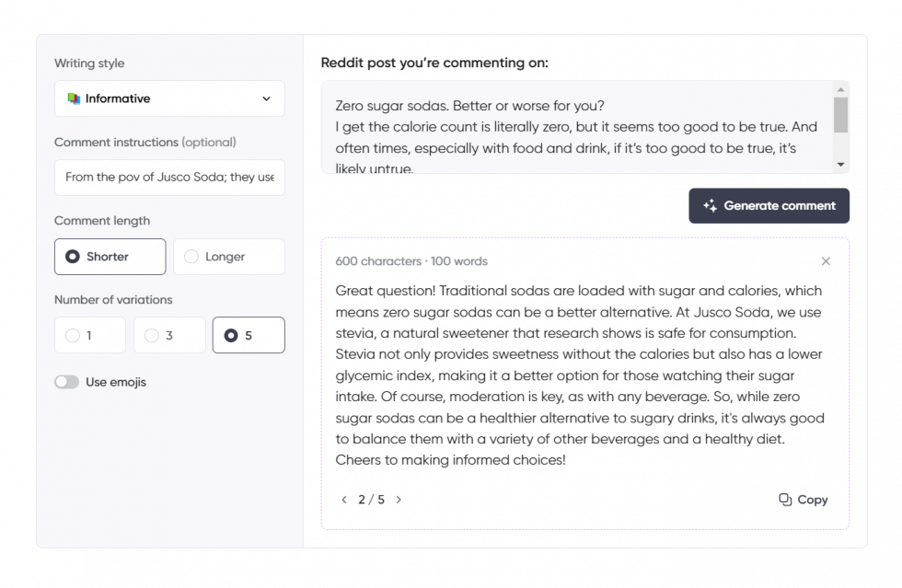902x588 pixels.
Task: Click the scrollbar up arrow on the Reddit post
Action: (839, 89)
